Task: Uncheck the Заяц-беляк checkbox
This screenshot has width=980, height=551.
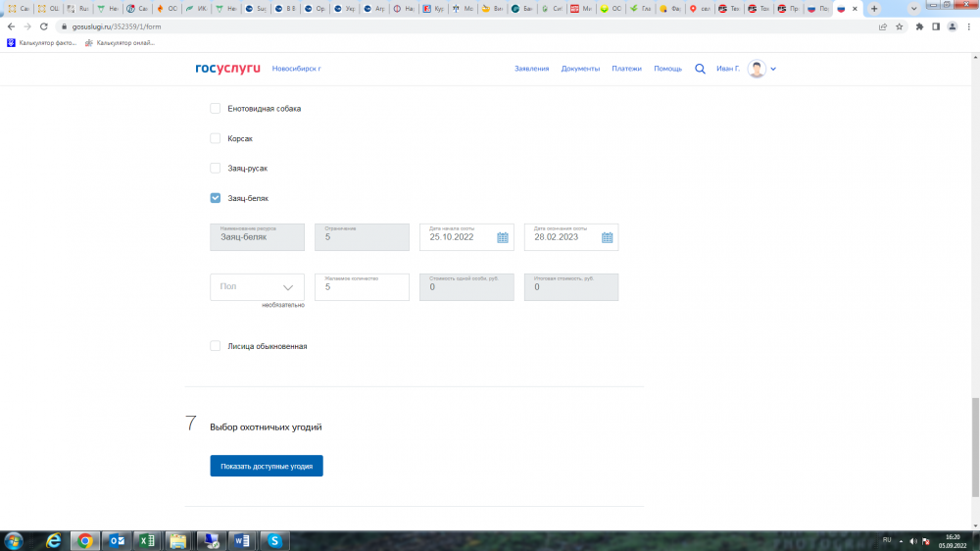Action: (215, 198)
